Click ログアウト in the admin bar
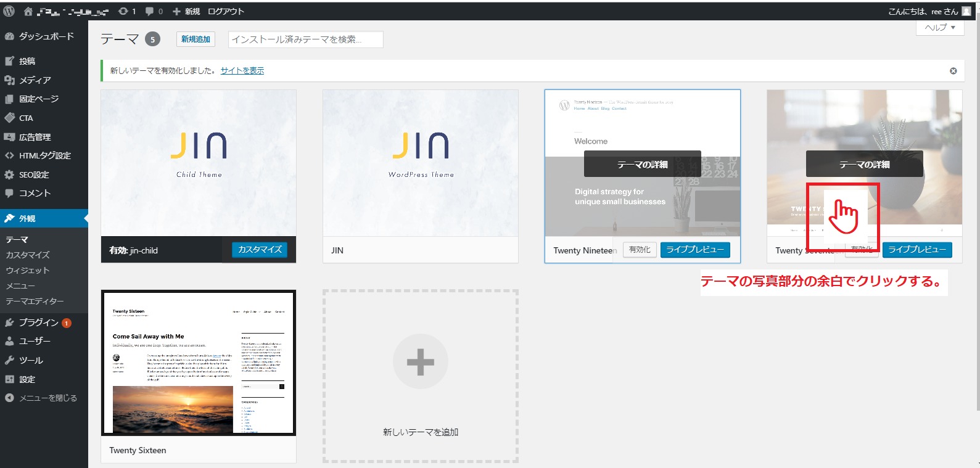 (x=226, y=11)
